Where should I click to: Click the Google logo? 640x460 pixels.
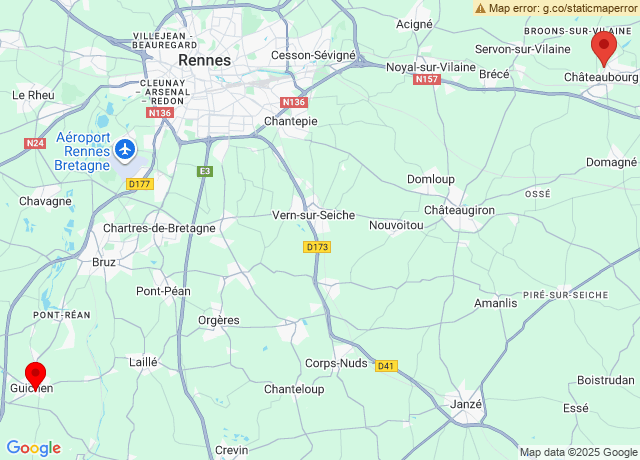(x=34, y=448)
